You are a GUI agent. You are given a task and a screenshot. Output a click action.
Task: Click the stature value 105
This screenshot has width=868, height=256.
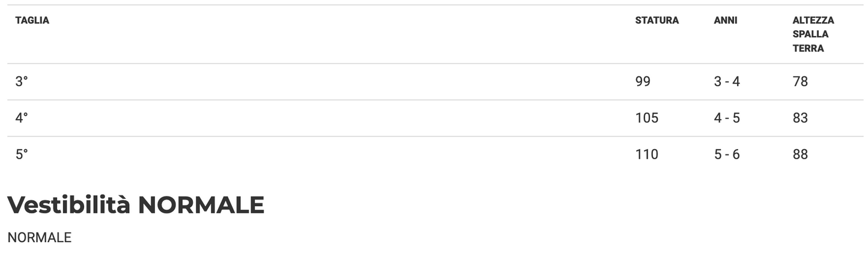coord(646,118)
